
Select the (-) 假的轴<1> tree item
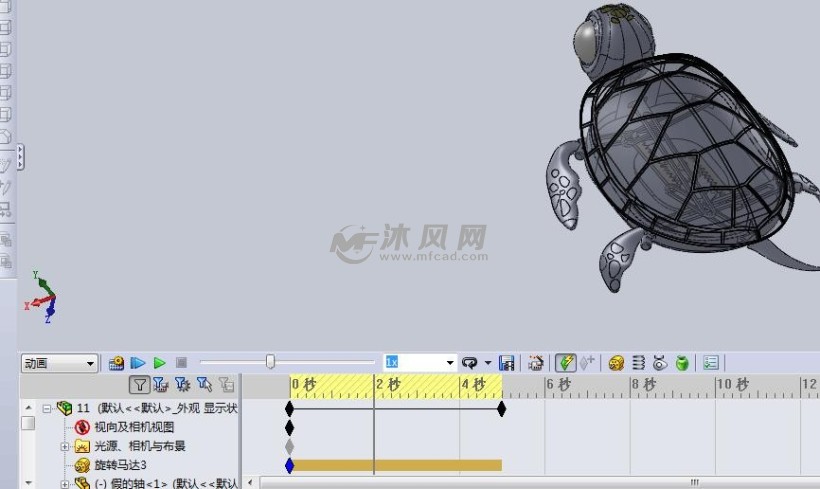coord(166,483)
